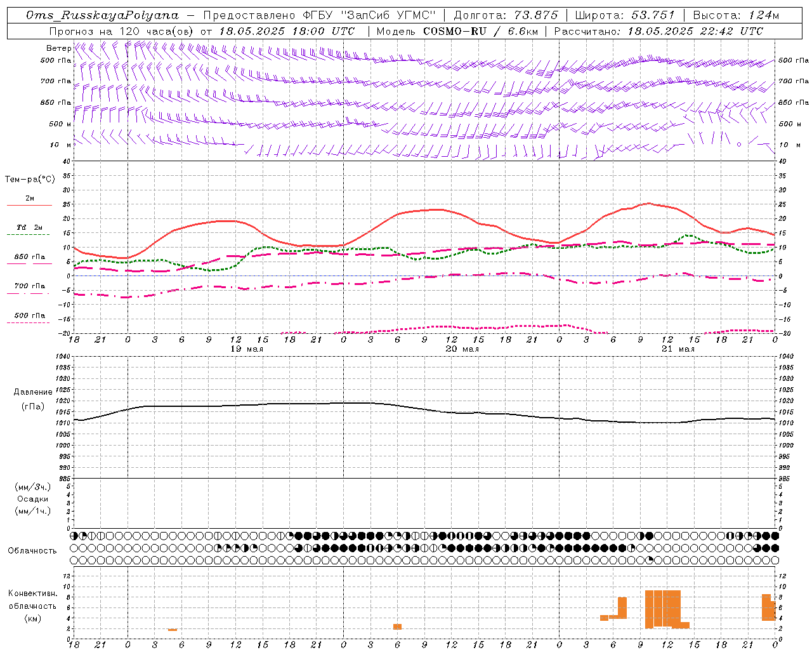
Task: Click the Давление panel label
Action: pyautogui.click(x=33, y=392)
